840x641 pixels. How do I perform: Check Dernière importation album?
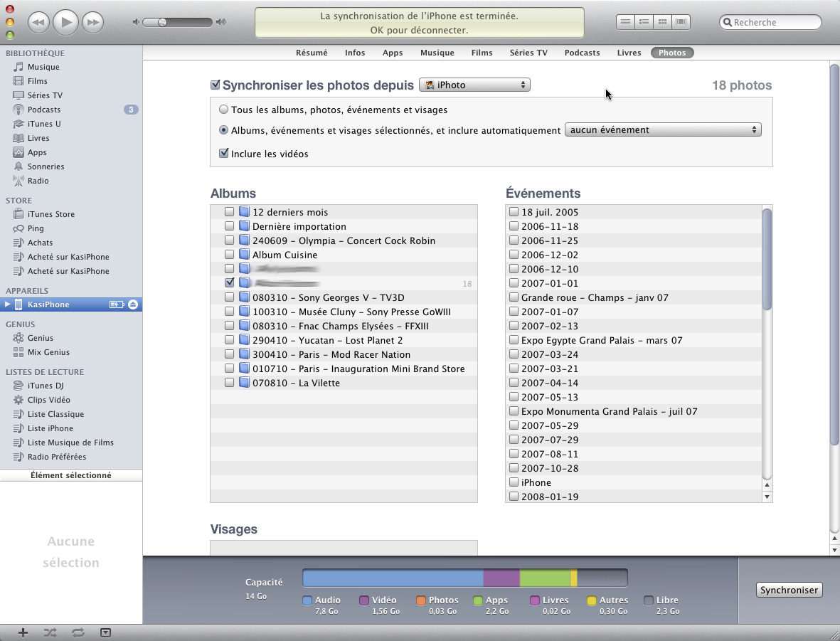click(229, 226)
